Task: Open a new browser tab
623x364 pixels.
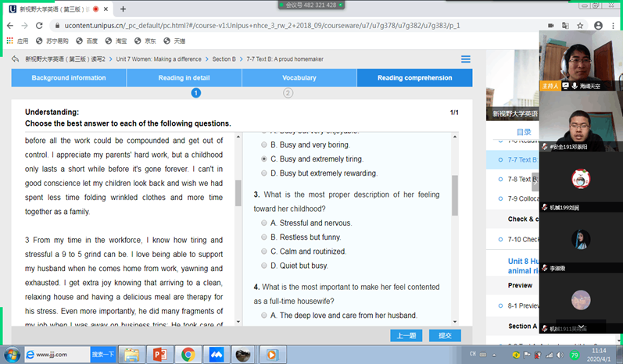Action: coord(123,9)
